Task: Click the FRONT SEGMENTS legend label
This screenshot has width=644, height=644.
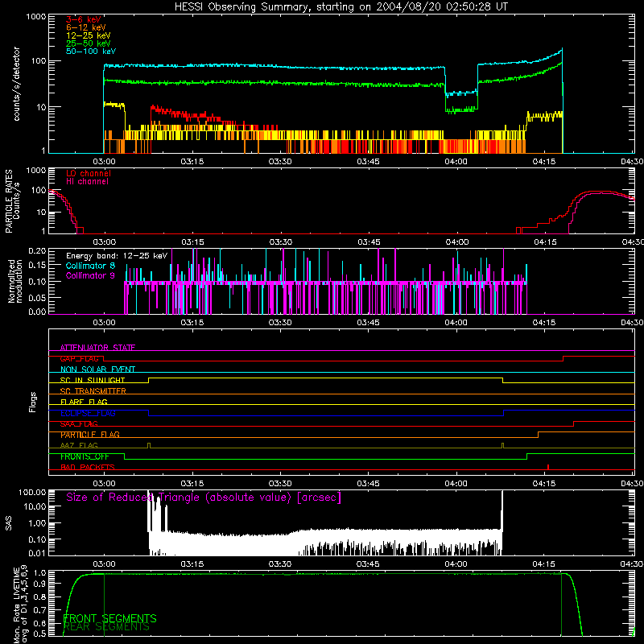Action: click(109, 618)
